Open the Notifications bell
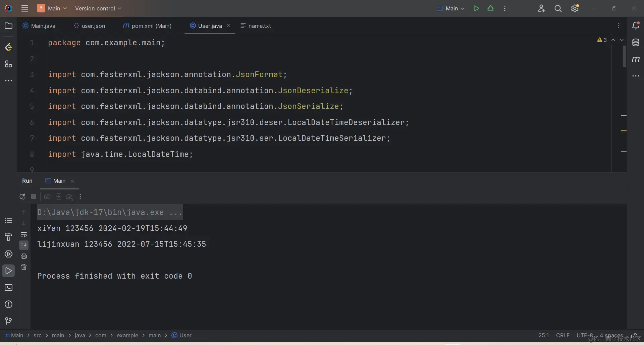Image resolution: width=644 pixels, height=345 pixels. (x=636, y=25)
